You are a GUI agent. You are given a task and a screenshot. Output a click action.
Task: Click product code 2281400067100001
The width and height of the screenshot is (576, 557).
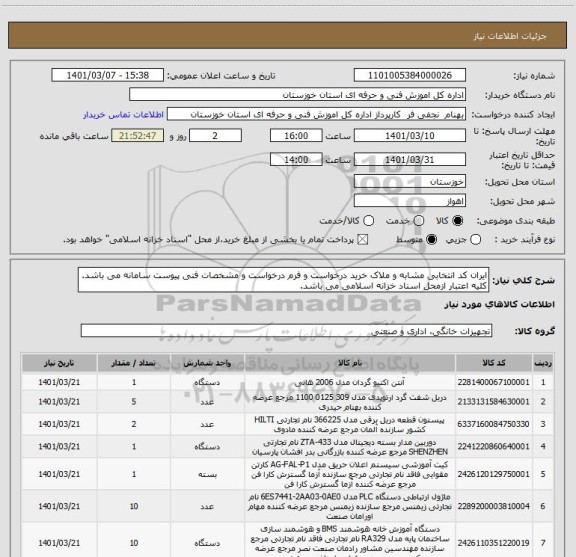pos(494,382)
